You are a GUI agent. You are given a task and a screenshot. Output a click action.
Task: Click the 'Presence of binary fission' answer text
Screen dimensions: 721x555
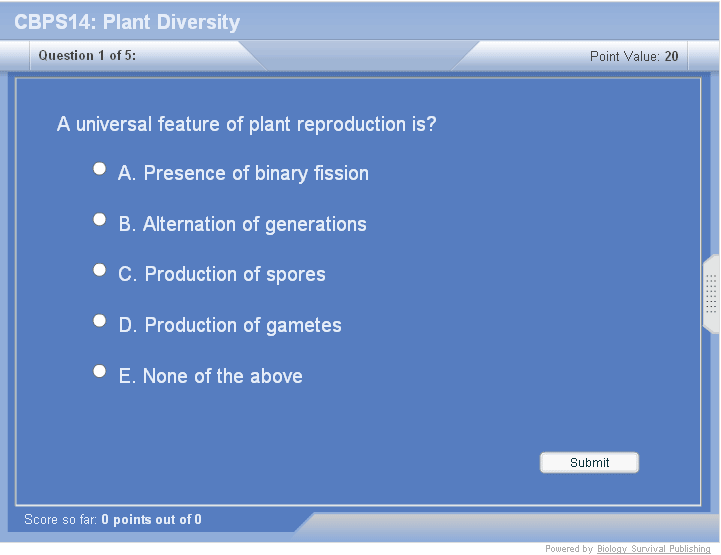(243, 174)
